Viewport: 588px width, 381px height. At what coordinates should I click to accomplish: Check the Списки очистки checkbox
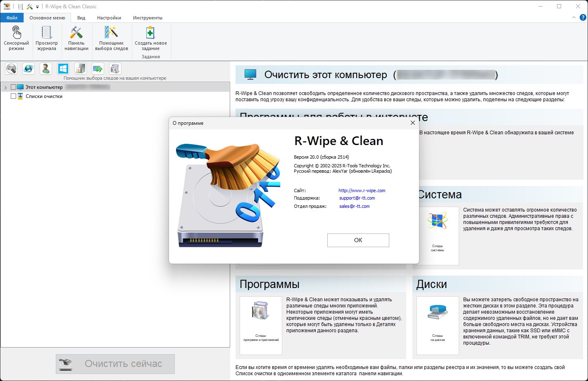[13, 96]
